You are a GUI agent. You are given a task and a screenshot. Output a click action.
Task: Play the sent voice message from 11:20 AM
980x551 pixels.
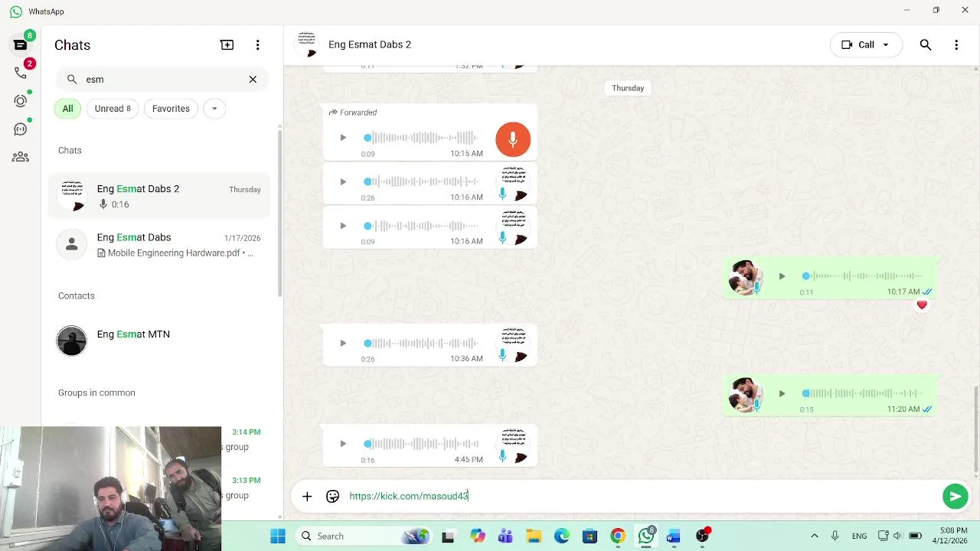tap(782, 393)
